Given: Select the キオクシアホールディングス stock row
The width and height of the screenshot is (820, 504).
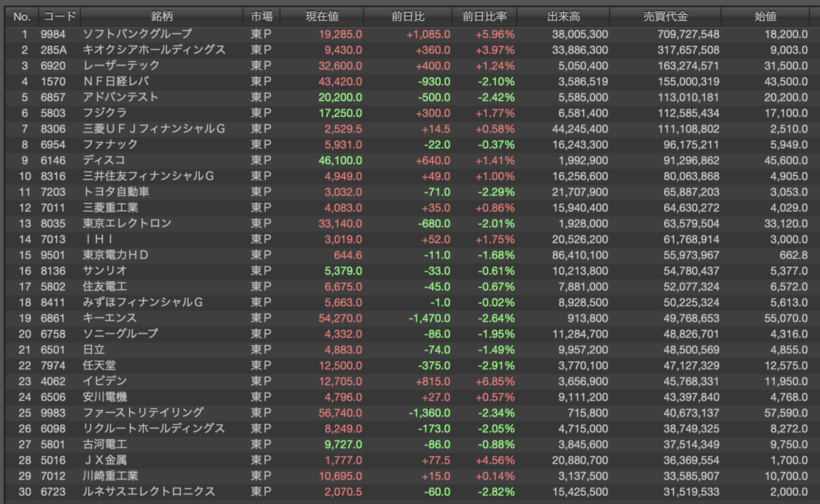Looking at the screenshot, I should pos(411,50).
